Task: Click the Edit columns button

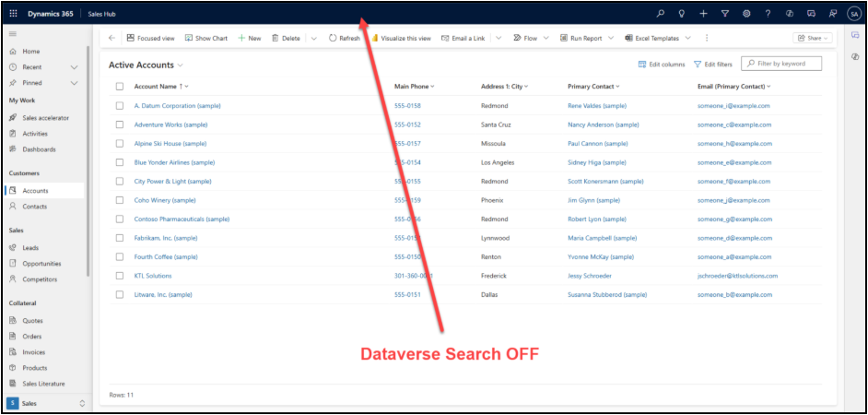Action: 662,65
